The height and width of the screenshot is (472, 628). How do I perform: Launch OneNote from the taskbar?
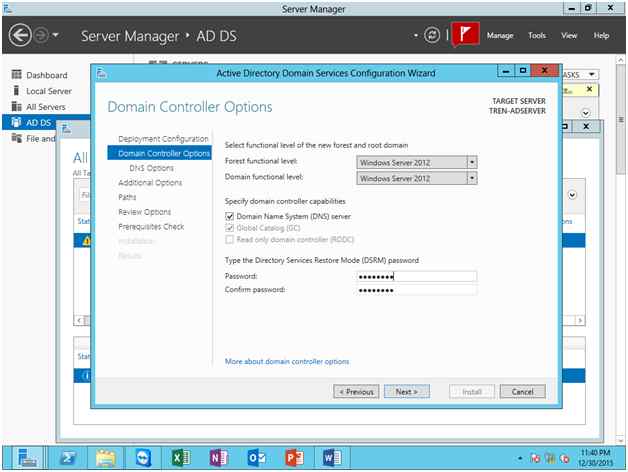pyautogui.click(x=219, y=458)
